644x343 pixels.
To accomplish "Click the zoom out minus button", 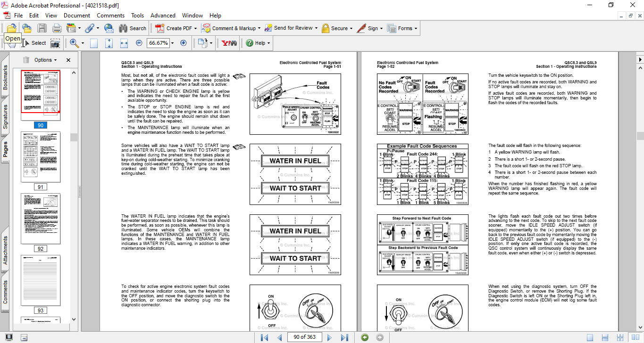I will click(139, 43).
